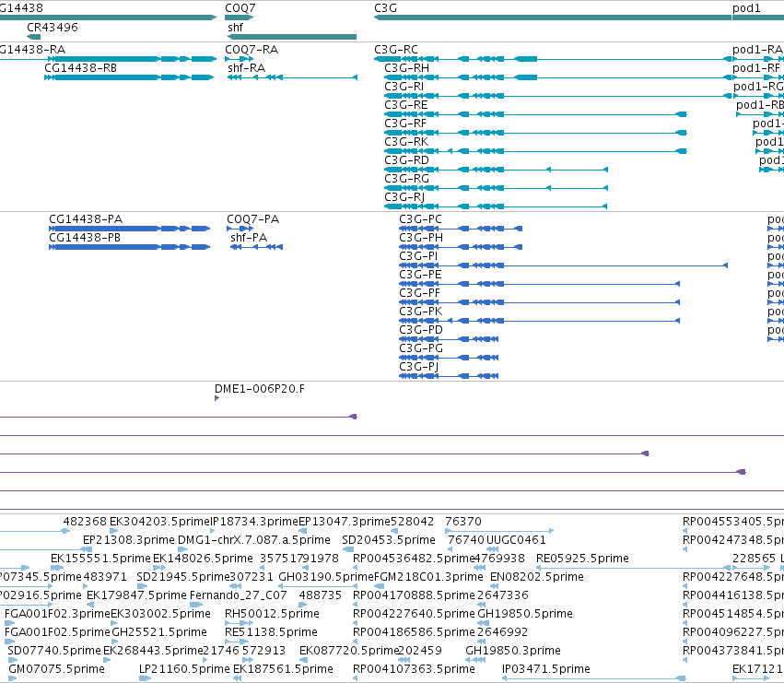Select the C3G-PC protein label

[x=420, y=218]
